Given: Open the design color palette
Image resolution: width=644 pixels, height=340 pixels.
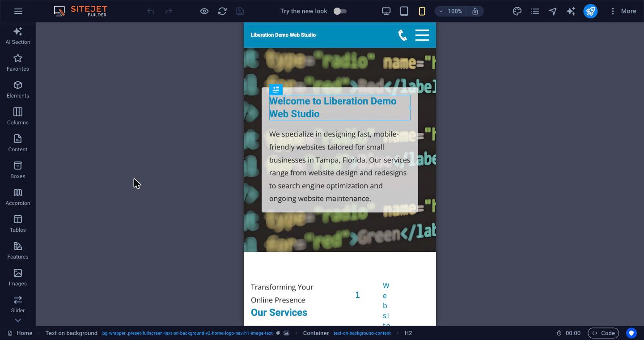Looking at the screenshot, I should pos(517,11).
